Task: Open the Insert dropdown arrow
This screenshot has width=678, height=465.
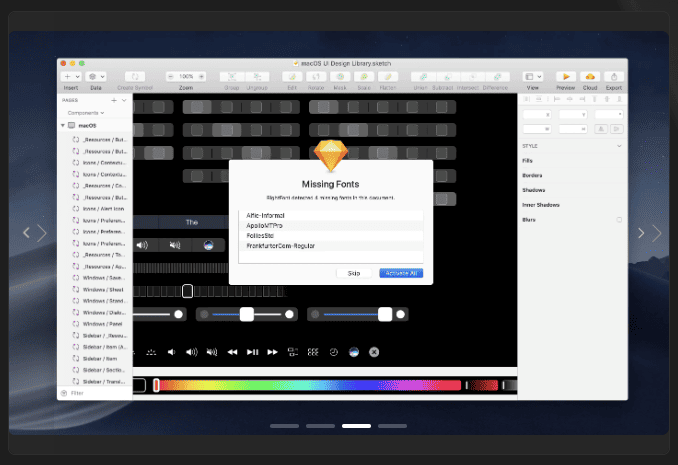Action: (x=78, y=77)
